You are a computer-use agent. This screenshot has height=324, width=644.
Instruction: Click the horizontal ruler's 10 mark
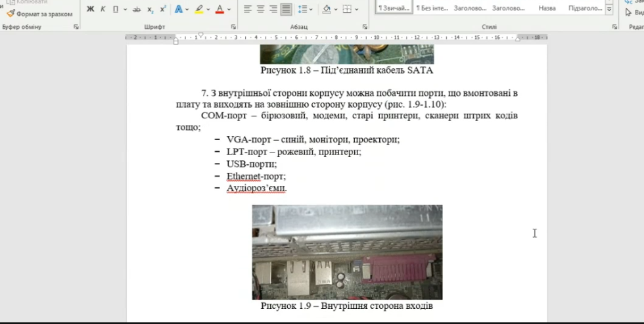pos(376,37)
